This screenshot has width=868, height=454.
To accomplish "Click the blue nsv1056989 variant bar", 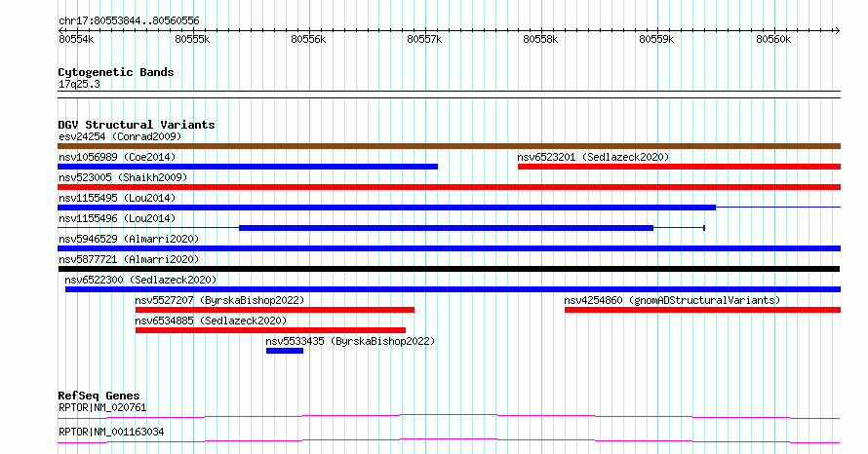I will [248, 167].
